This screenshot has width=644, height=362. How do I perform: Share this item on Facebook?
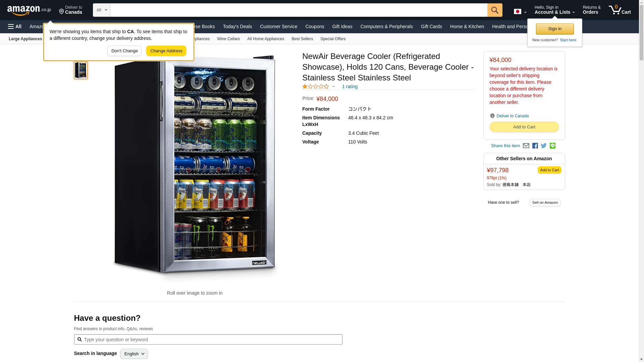click(535, 146)
